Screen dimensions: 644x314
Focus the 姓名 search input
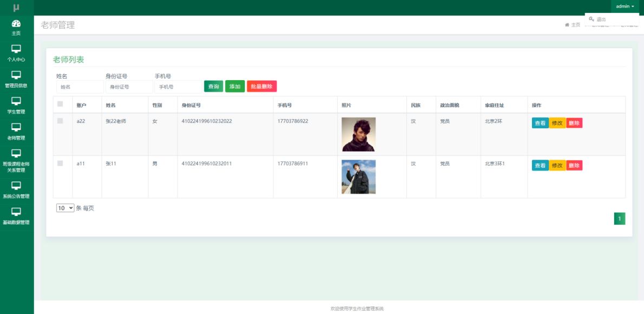point(80,87)
